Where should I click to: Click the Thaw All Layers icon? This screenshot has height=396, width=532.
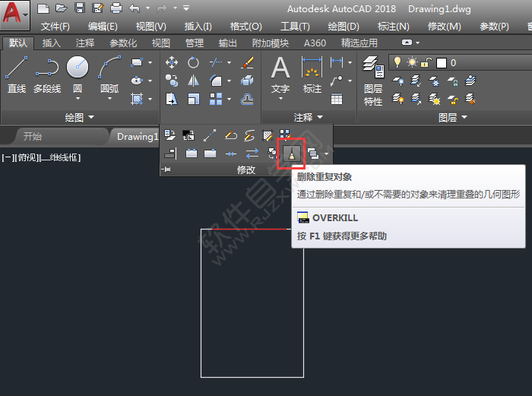point(434,99)
